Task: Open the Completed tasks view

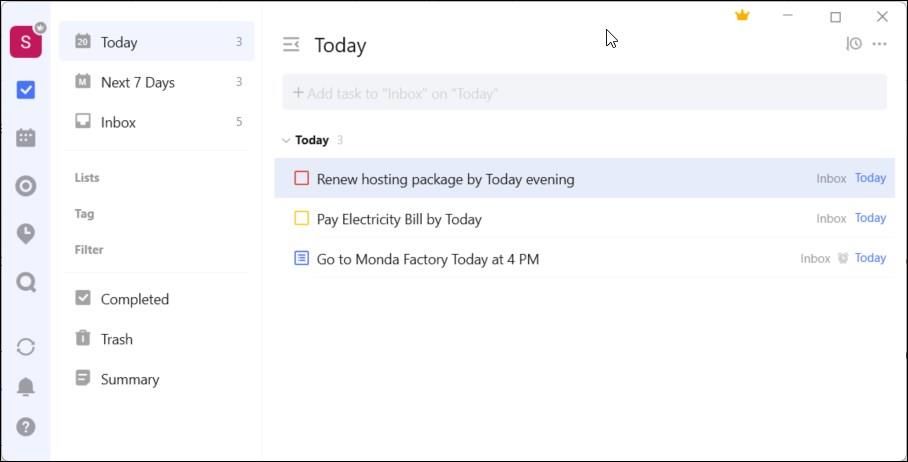Action: point(134,299)
